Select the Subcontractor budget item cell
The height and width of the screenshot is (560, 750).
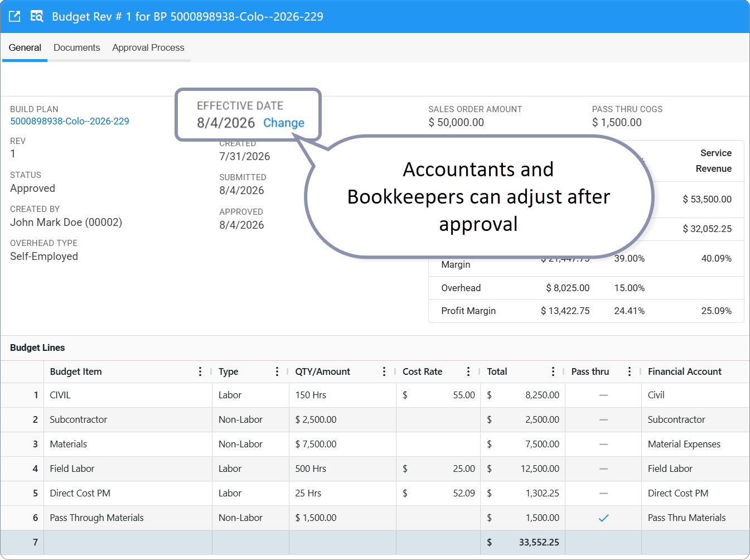coord(128,419)
